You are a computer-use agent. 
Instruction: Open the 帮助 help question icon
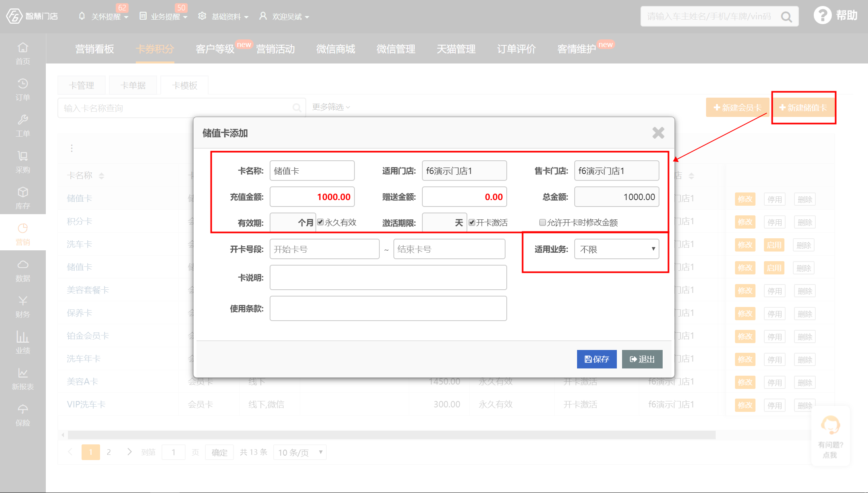[x=823, y=16]
